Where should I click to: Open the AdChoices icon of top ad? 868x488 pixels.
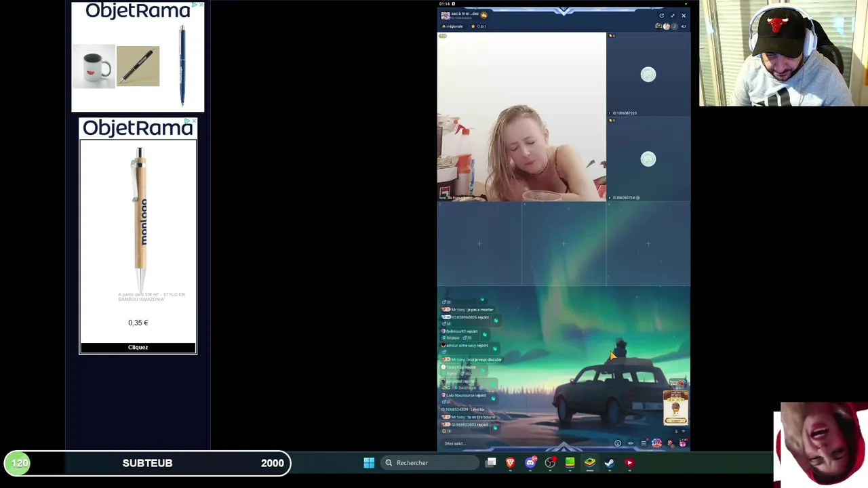click(195, 5)
